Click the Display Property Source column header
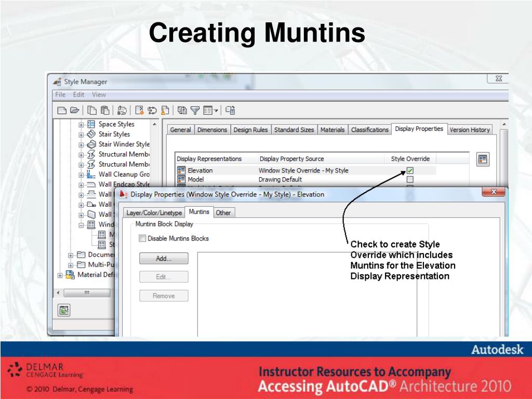Image resolution: width=532 pixels, height=399 pixels. tap(321, 159)
